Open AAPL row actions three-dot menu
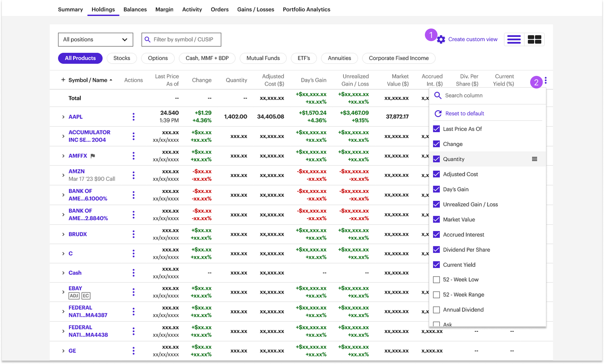 click(133, 117)
